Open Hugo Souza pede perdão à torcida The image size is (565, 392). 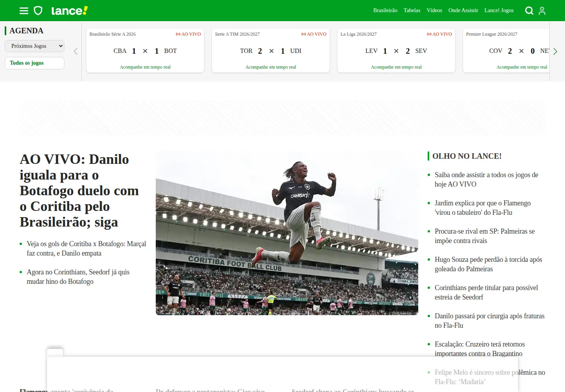tap(488, 264)
